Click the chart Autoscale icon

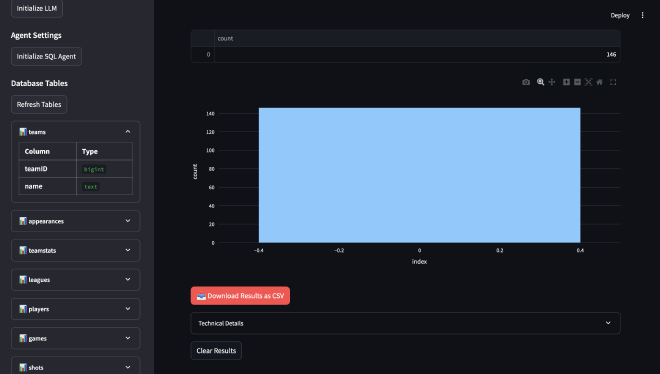coord(588,82)
